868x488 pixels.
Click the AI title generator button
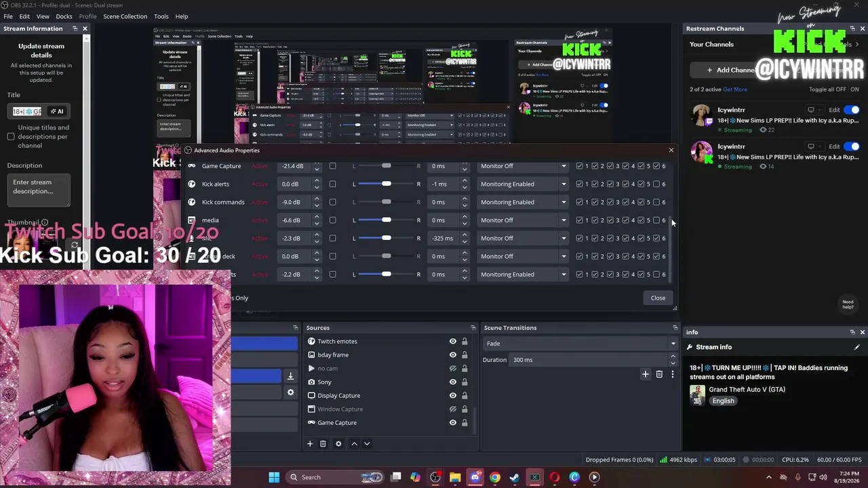tap(57, 111)
